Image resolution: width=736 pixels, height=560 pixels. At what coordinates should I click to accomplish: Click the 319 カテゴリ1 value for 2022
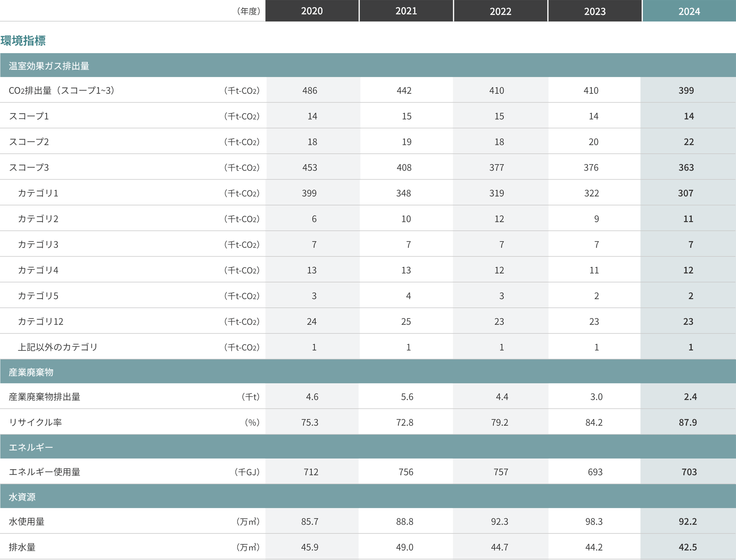[497, 193]
